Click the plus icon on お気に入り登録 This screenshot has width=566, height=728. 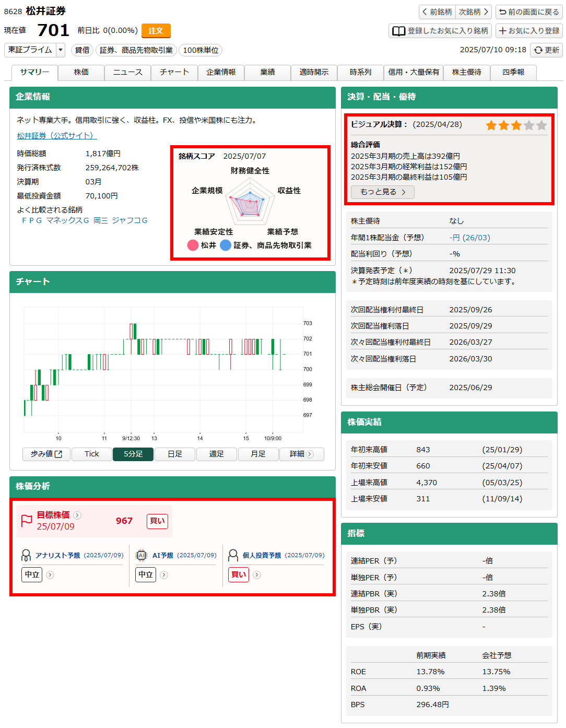click(502, 31)
